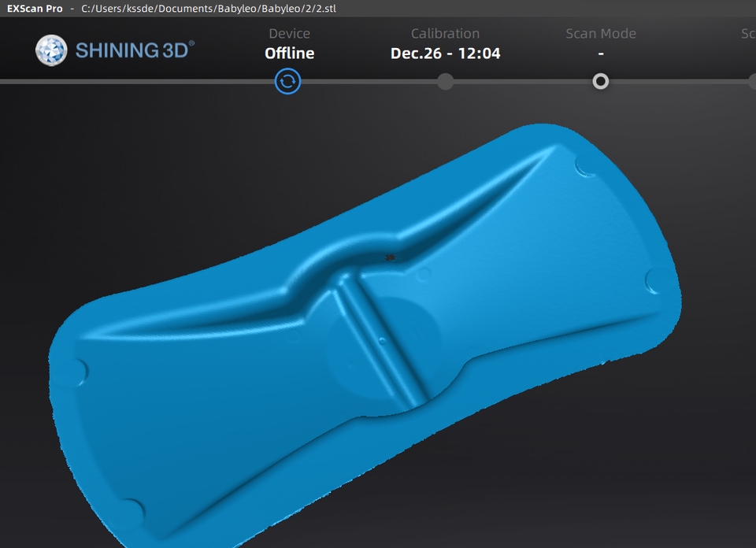Click the Dec.26 - 12:04 calibration timestamp
The height and width of the screenshot is (548, 756).
tap(445, 53)
